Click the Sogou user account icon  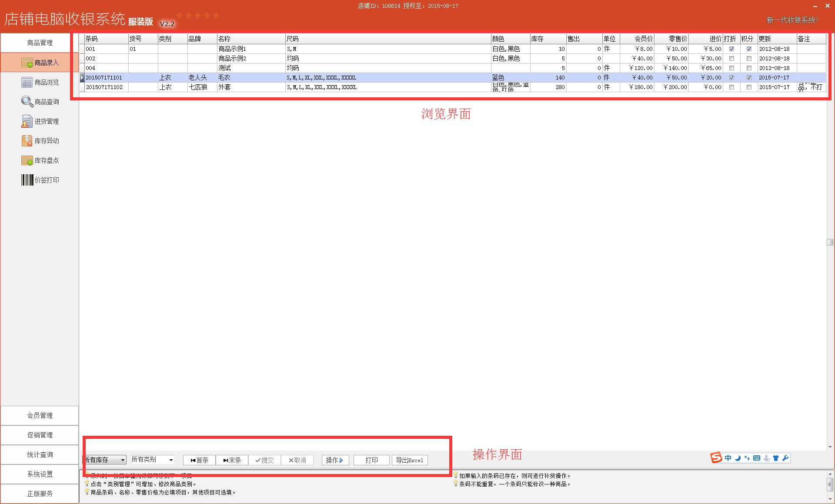pos(766,458)
